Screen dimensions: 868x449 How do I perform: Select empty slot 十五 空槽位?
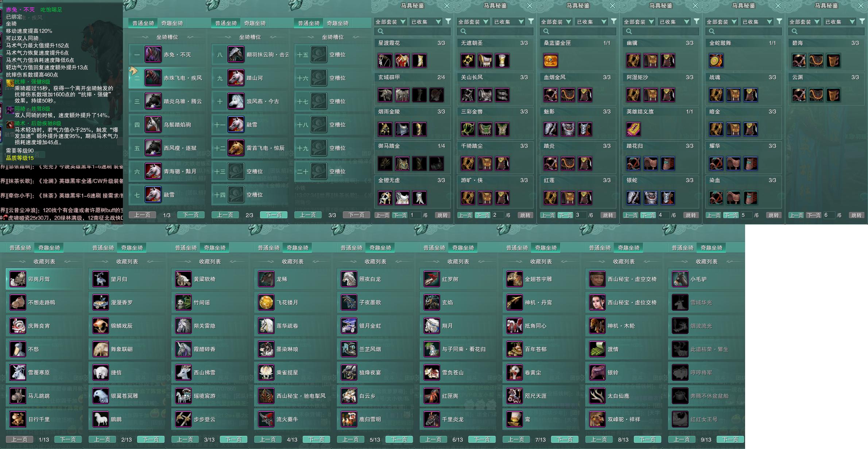(x=332, y=55)
